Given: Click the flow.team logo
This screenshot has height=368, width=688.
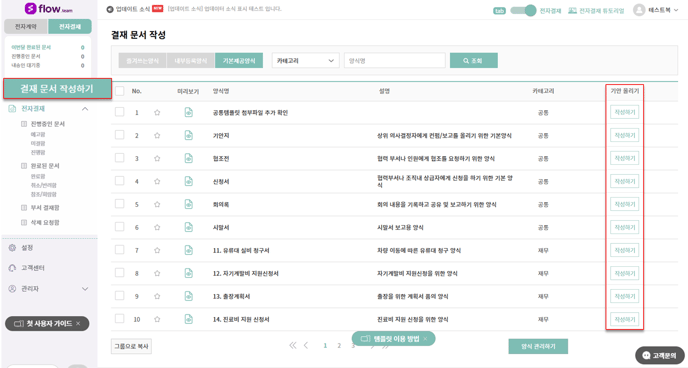Looking at the screenshot, I should click(x=48, y=8).
